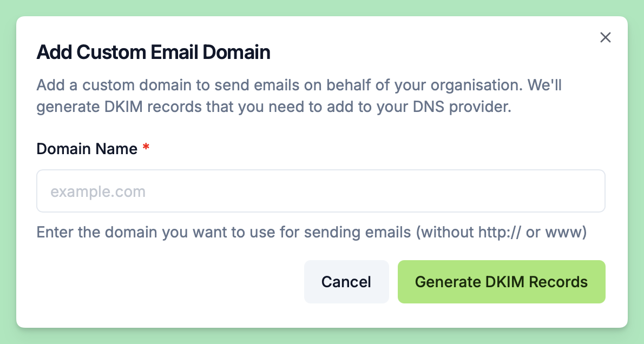
Task: Select the green Generate DKIM Records button
Action: 501,282
